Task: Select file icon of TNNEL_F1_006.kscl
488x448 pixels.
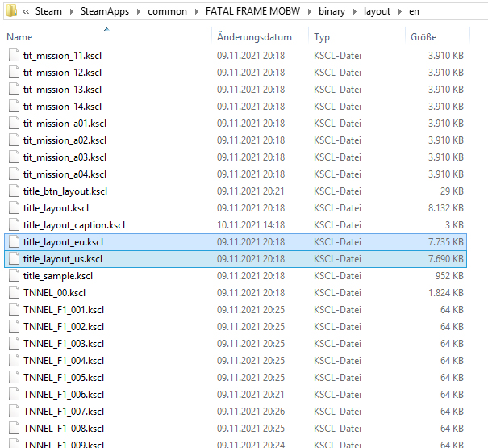Action: [14, 395]
